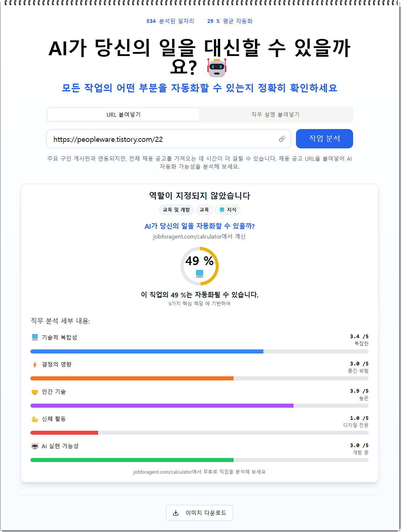Click the robot icon for AI 실현 가능성
401x532 pixels.
[x=35, y=446]
